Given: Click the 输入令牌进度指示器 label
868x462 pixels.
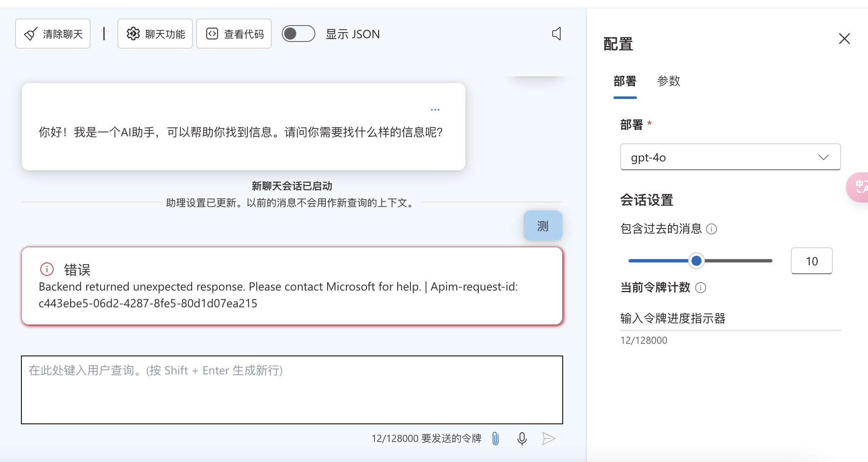Looking at the screenshot, I should (x=673, y=319).
